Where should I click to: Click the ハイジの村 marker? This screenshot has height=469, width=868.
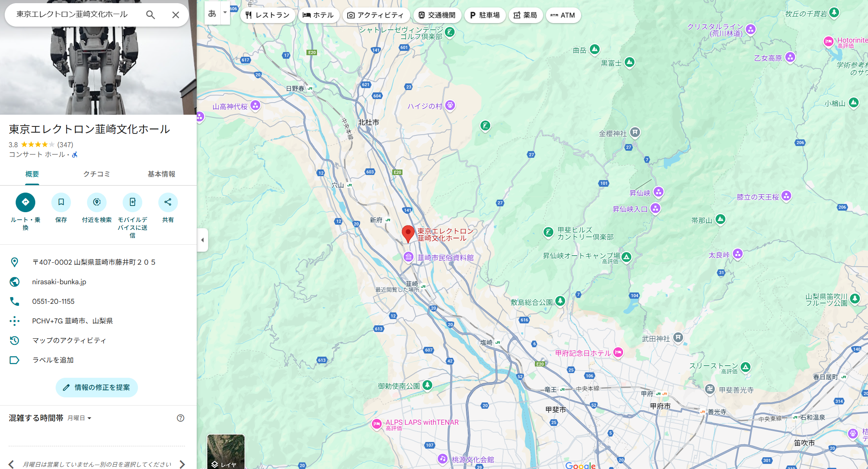coord(450,105)
